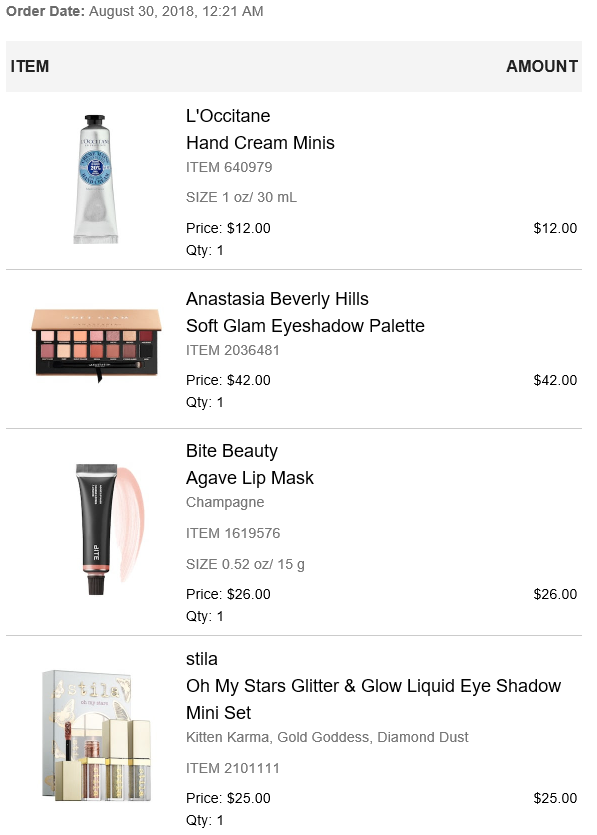The width and height of the screenshot is (597, 835).
Task: Open Oh My Stars Glitter & Glow link
Action: pyautogui.click(x=373, y=699)
